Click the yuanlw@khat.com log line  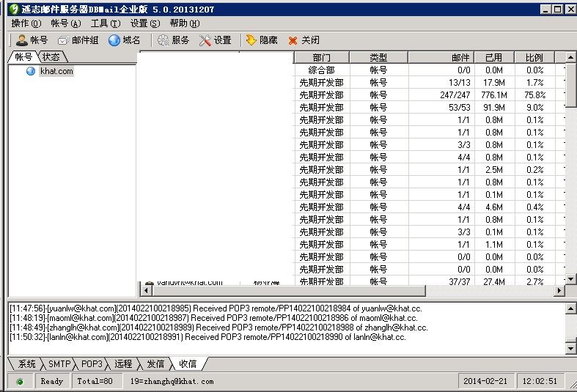click(216, 308)
